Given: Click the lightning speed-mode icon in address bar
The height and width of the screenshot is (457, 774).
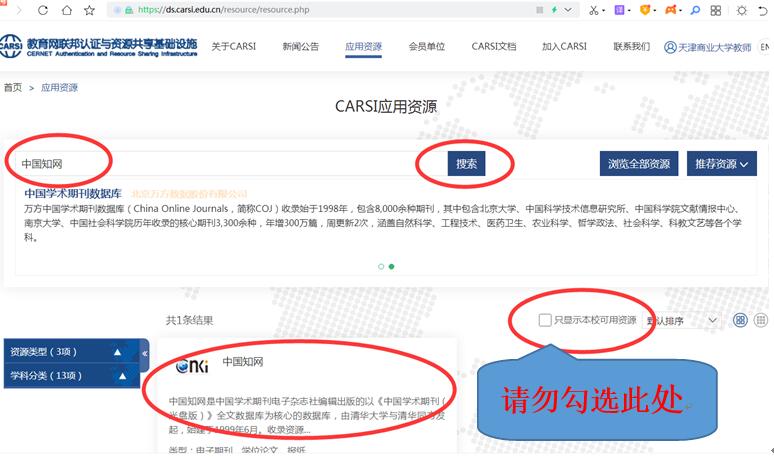Looking at the screenshot, I should click(x=554, y=9).
